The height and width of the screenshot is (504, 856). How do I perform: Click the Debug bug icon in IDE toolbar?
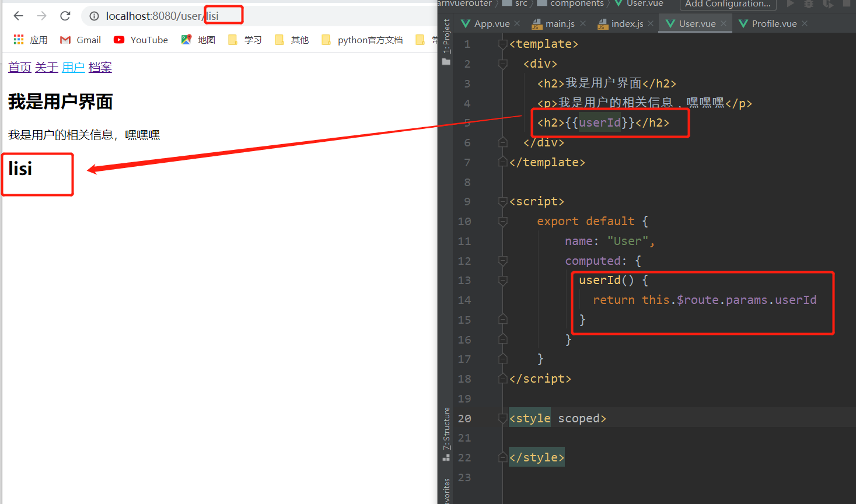[809, 3]
